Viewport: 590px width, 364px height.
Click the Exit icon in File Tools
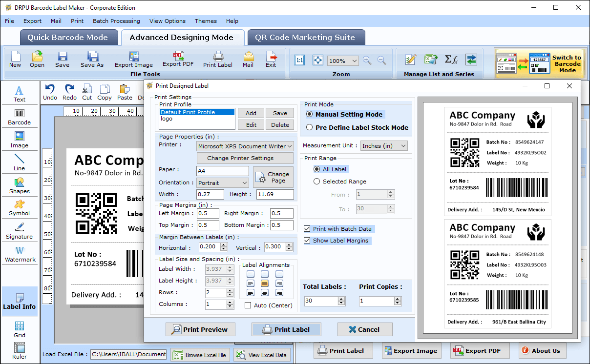(271, 60)
